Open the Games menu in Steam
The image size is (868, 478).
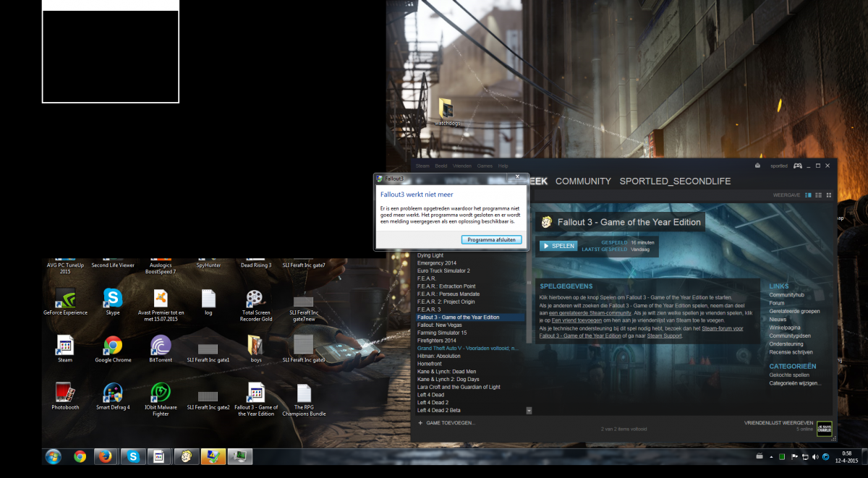click(x=485, y=166)
